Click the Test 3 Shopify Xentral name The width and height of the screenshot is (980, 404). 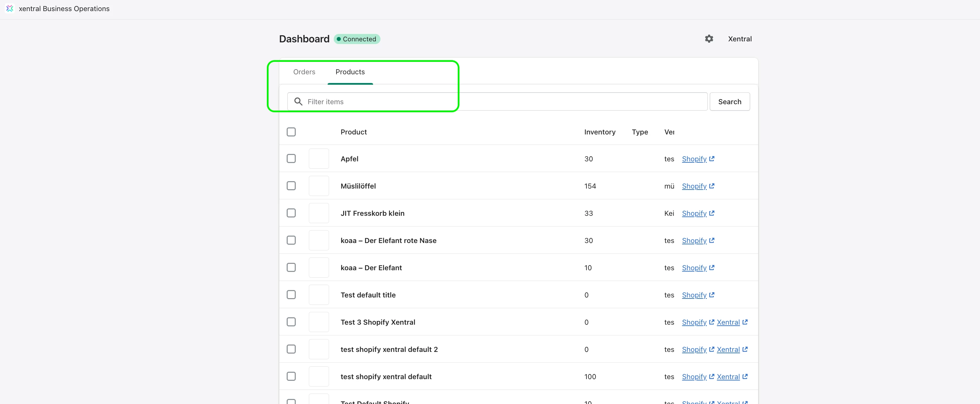pos(378,322)
